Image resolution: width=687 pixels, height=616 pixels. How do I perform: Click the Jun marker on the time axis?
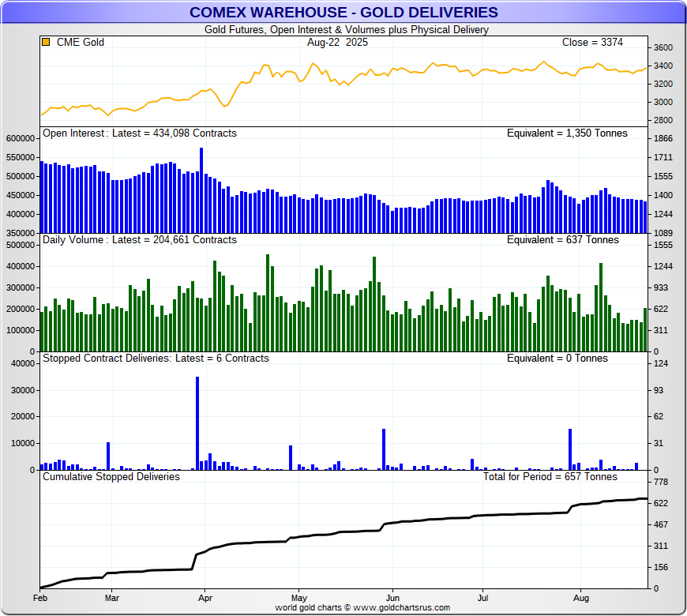392,599
